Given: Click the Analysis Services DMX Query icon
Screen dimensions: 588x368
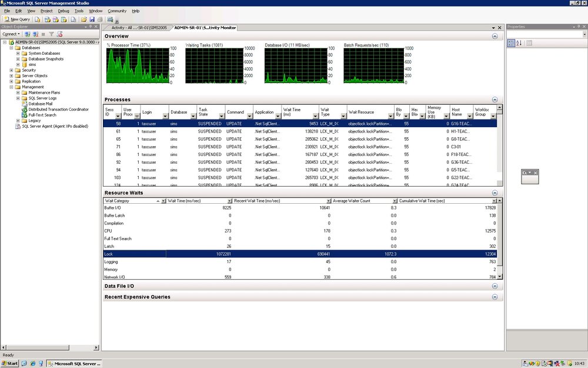Looking at the screenshot, I should [55, 19].
